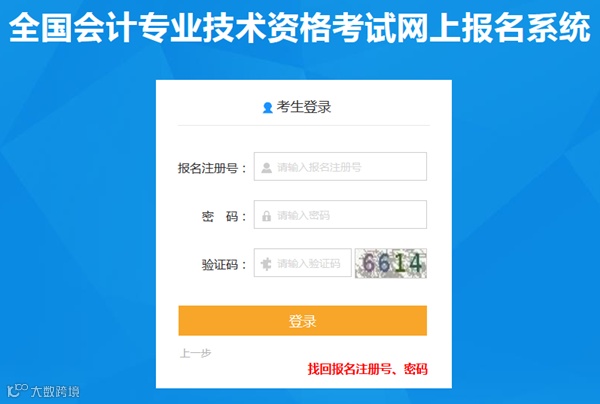This screenshot has height=404, width=600.
Task: Click the puzzle piece icon in captcha field
Action: (x=266, y=264)
